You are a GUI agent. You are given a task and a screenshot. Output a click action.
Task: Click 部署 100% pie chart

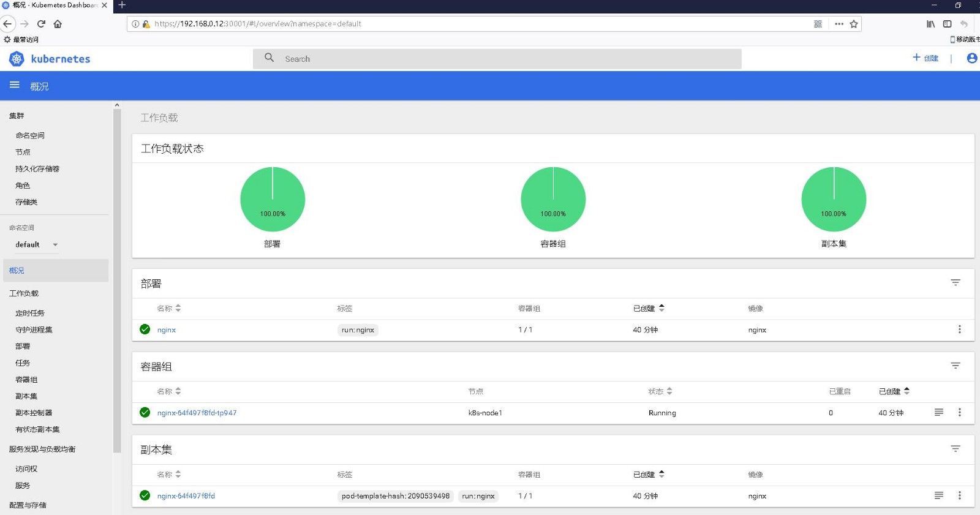coord(273,199)
